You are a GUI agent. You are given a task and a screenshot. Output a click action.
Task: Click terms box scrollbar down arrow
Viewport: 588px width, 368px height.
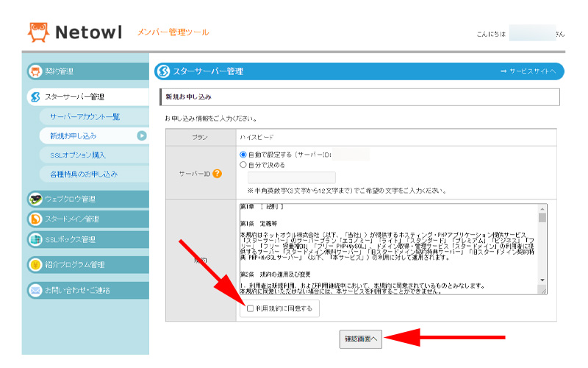point(542,280)
